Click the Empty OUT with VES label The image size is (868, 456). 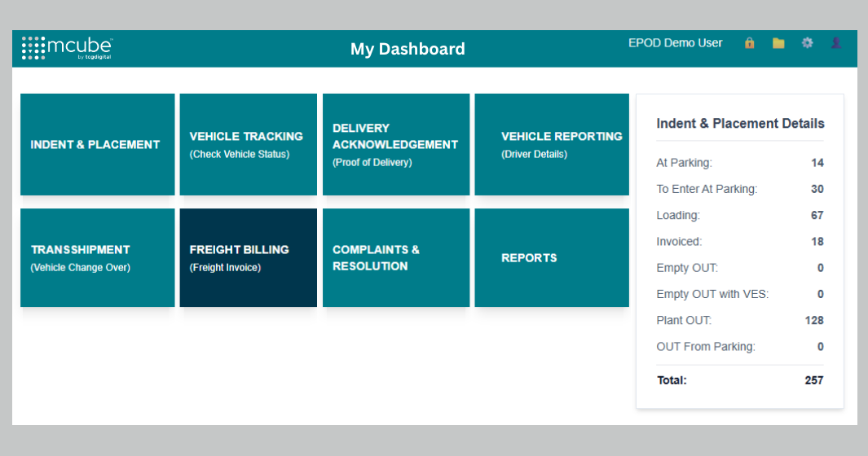(712, 295)
